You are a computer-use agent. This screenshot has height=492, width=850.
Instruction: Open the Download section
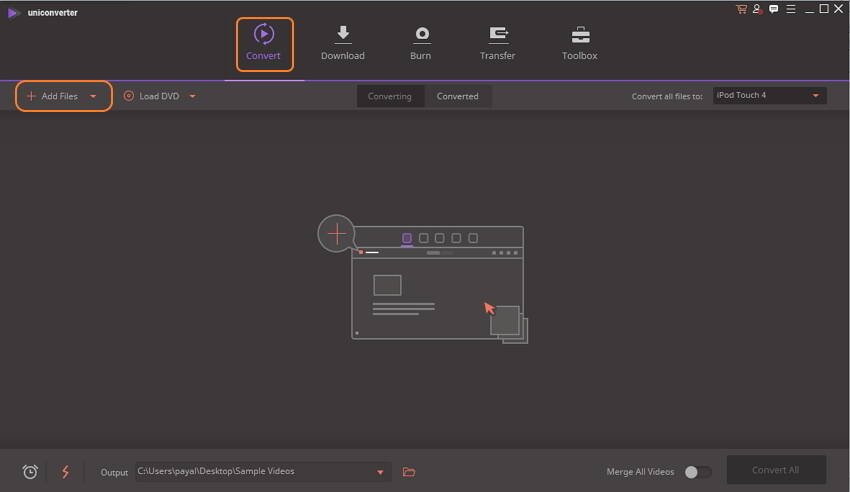(x=342, y=44)
